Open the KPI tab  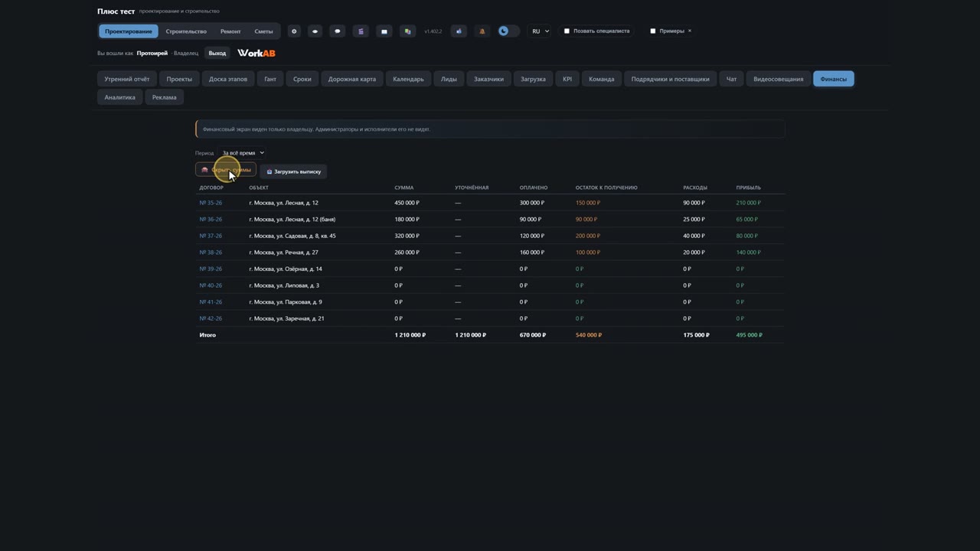point(567,79)
